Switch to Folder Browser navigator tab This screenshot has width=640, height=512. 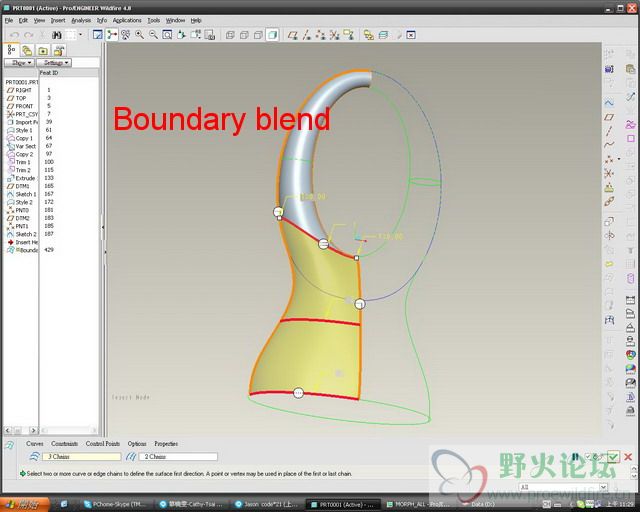(x=27, y=51)
